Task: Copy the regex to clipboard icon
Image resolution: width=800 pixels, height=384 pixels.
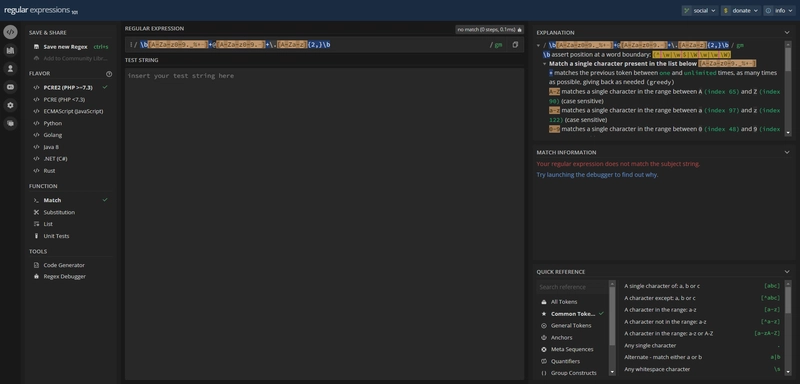Action: pyautogui.click(x=515, y=45)
